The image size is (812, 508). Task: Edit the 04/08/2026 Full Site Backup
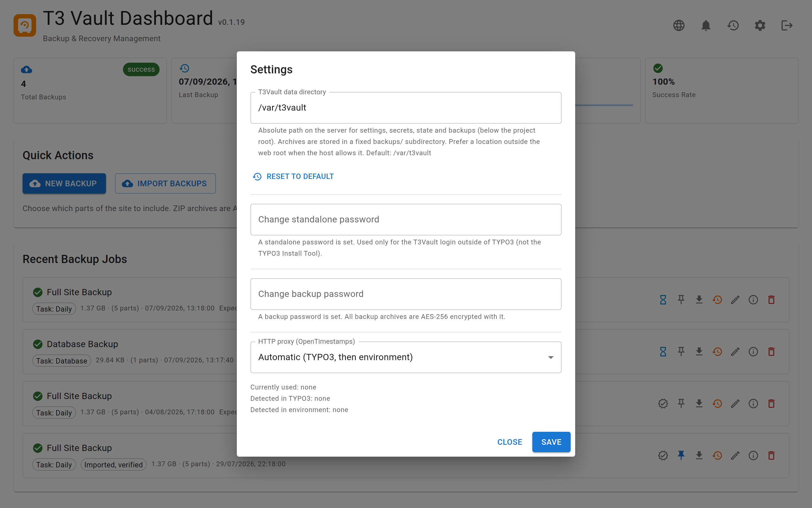click(735, 404)
